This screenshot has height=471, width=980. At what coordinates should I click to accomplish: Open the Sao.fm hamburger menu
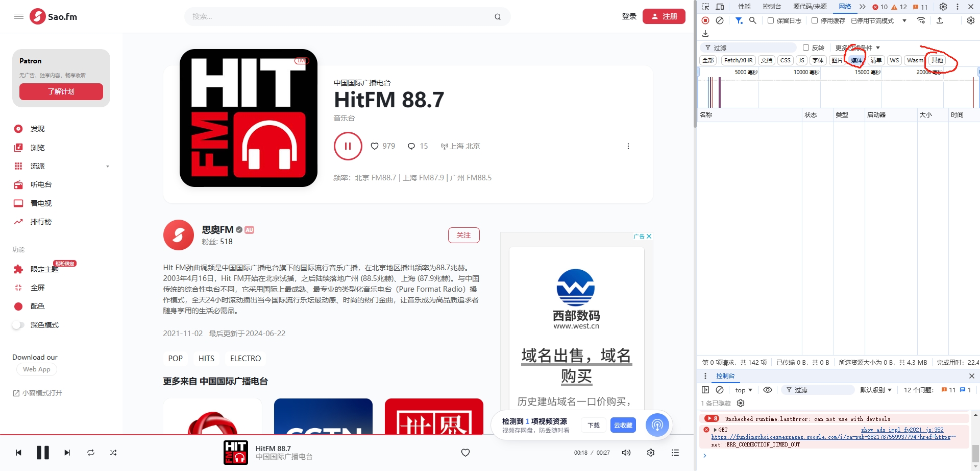tap(19, 16)
